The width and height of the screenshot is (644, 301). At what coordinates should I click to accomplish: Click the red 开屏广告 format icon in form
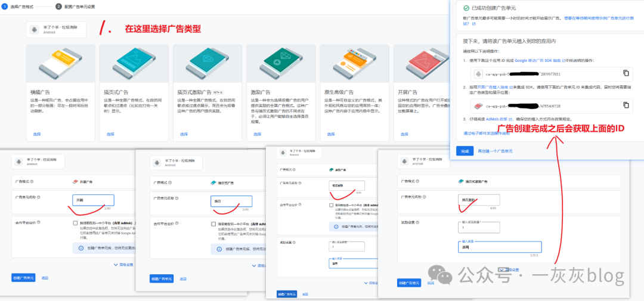(75, 182)
